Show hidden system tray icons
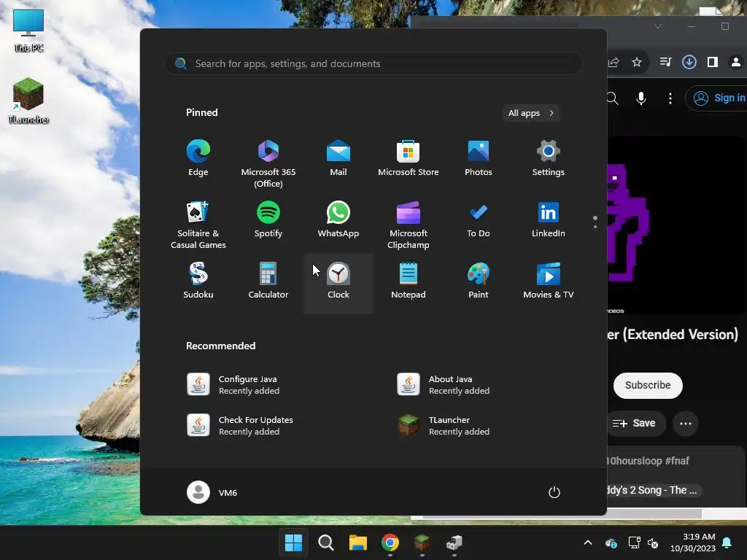This screenshot has width=747, height=560. [588, 542]
